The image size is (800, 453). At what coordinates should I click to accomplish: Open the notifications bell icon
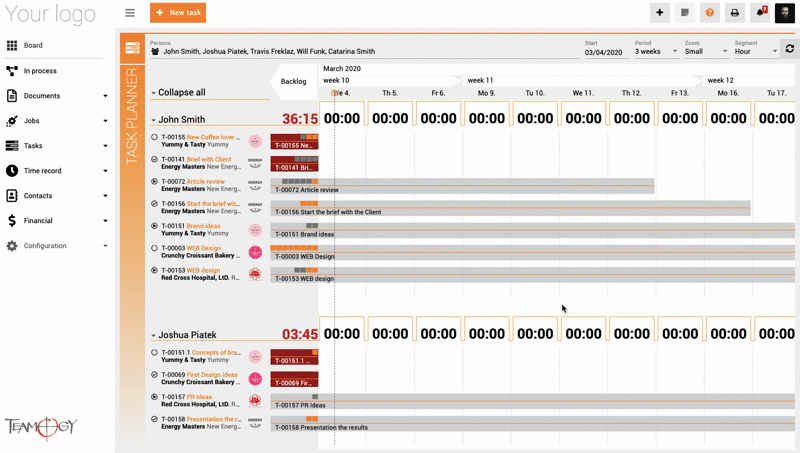(x=761, y=13)
